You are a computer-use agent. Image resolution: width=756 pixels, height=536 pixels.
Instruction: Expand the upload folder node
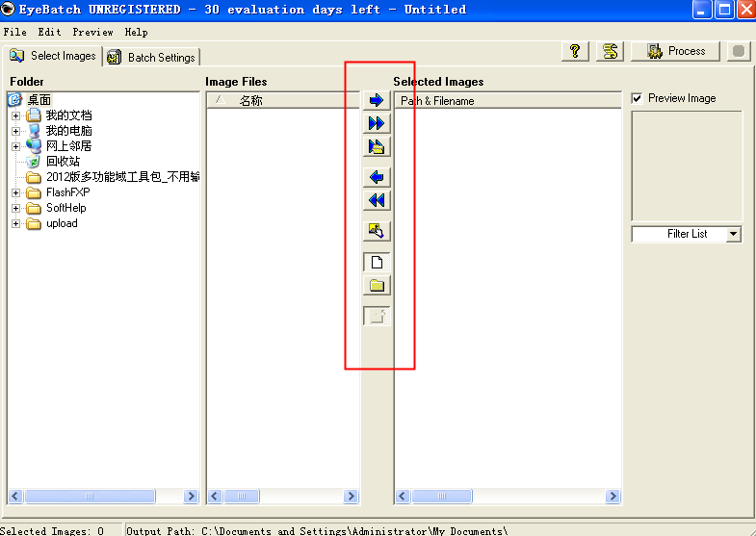point(16,223)
